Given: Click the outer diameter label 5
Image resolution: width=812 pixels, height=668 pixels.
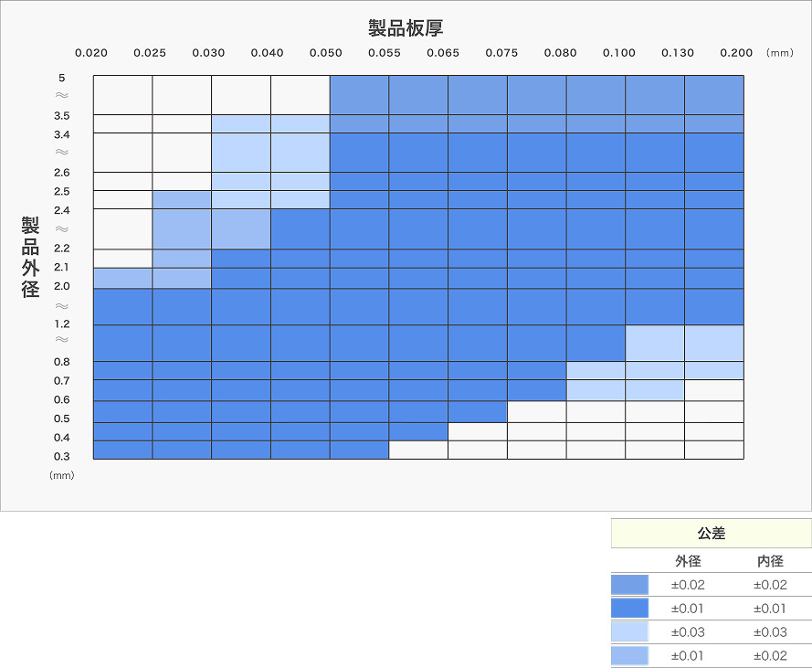Looking at the screenshot, I should click(x=61, y=79).
